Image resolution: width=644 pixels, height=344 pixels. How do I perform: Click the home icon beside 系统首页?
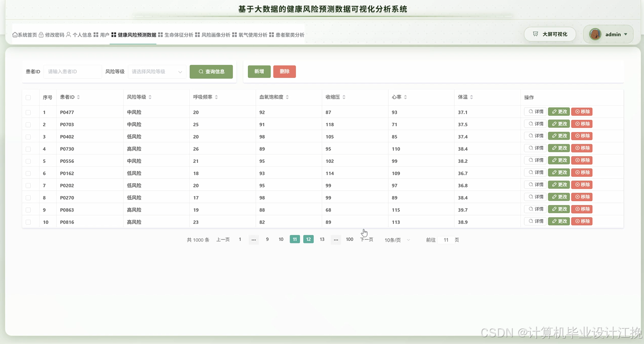[15, 35]
